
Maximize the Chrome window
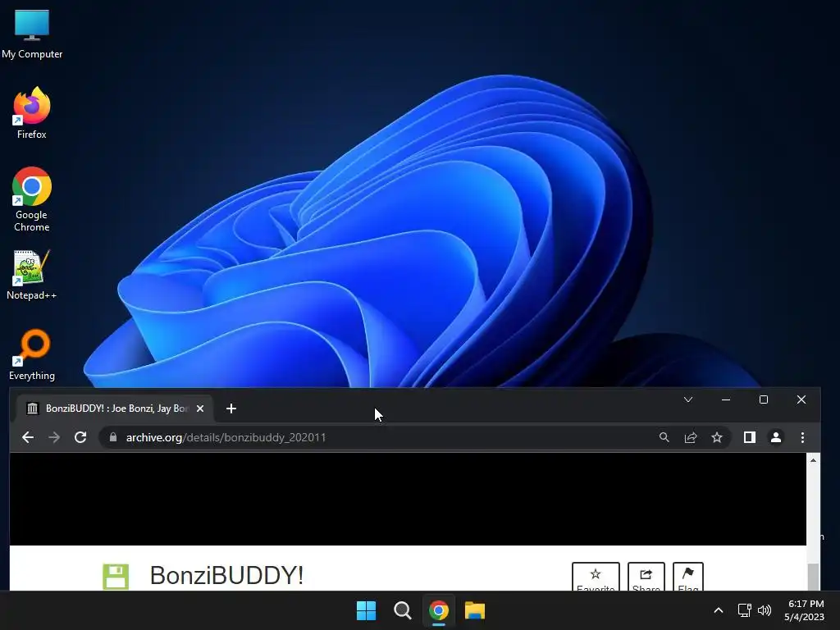pyautogui.click(x=764, y=399)
